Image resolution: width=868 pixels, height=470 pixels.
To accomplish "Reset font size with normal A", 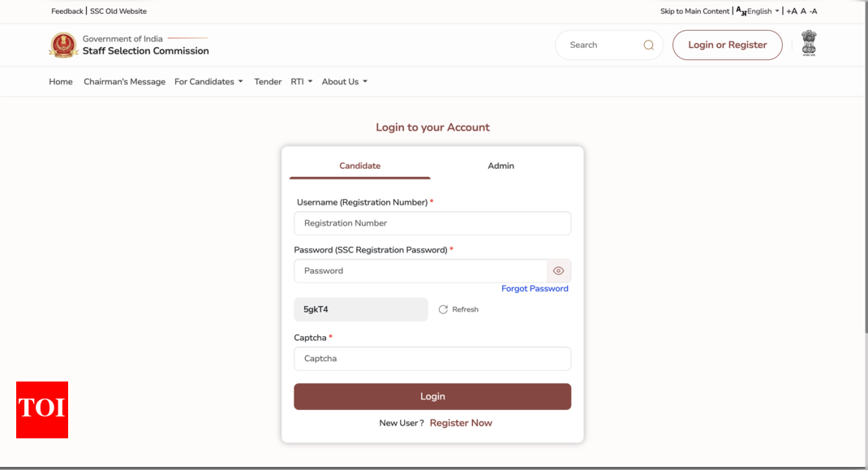I will [803, 11].
